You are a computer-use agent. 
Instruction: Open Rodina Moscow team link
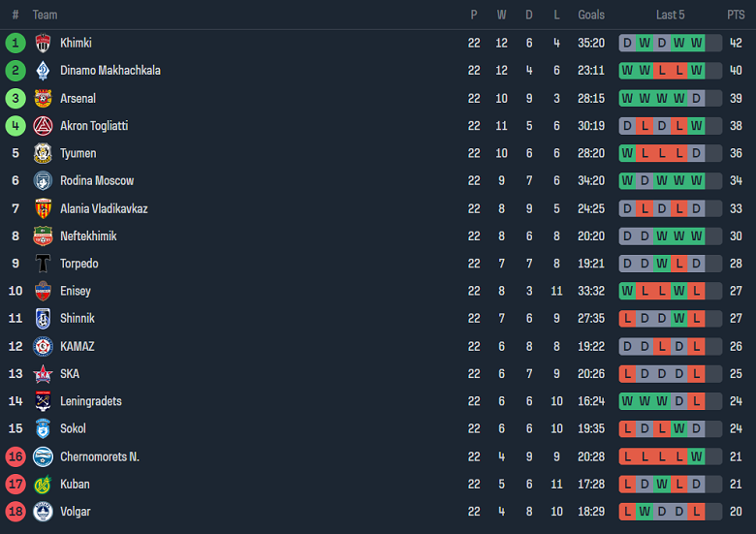pyautogui.click(x=97, y=181)
